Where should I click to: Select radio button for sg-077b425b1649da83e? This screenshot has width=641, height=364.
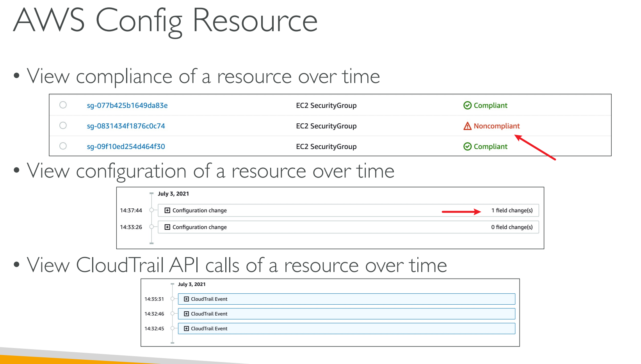[63, 105]
